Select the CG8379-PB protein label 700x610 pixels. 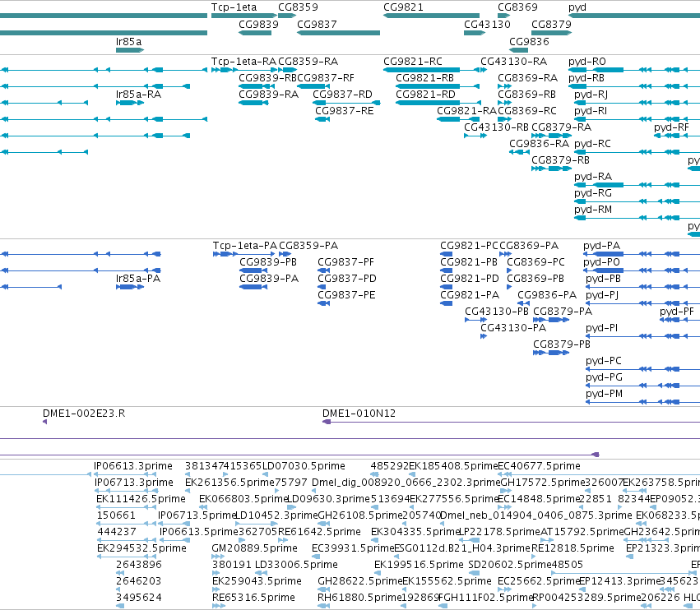pyautogui.click(x=562, y=344)
